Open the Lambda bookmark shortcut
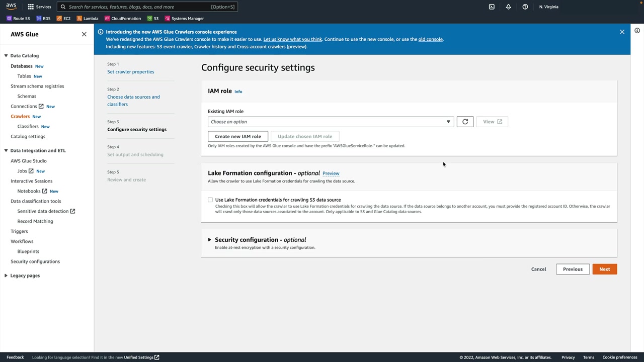 click(x=87, y=19)
